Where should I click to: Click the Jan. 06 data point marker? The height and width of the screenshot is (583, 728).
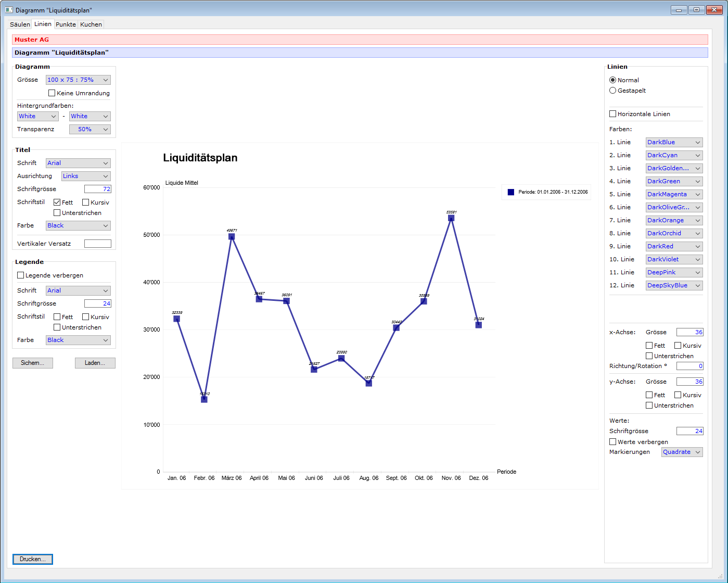click(176, 319)
